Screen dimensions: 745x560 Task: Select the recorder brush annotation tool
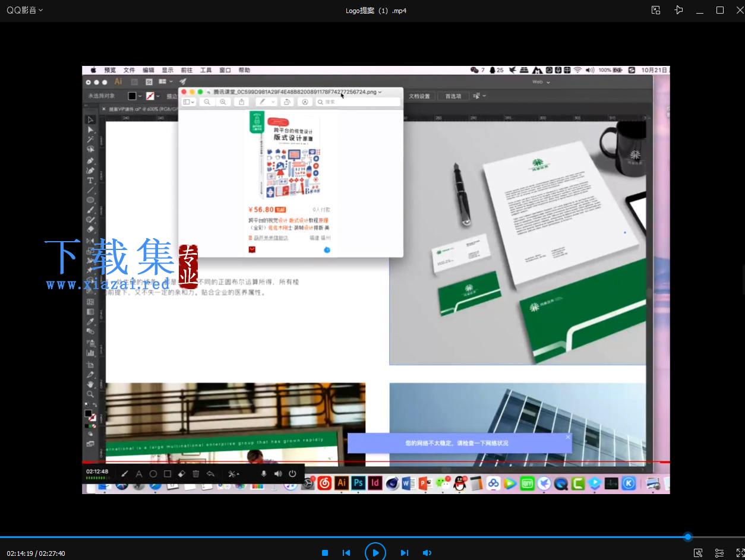click(125, 474)
